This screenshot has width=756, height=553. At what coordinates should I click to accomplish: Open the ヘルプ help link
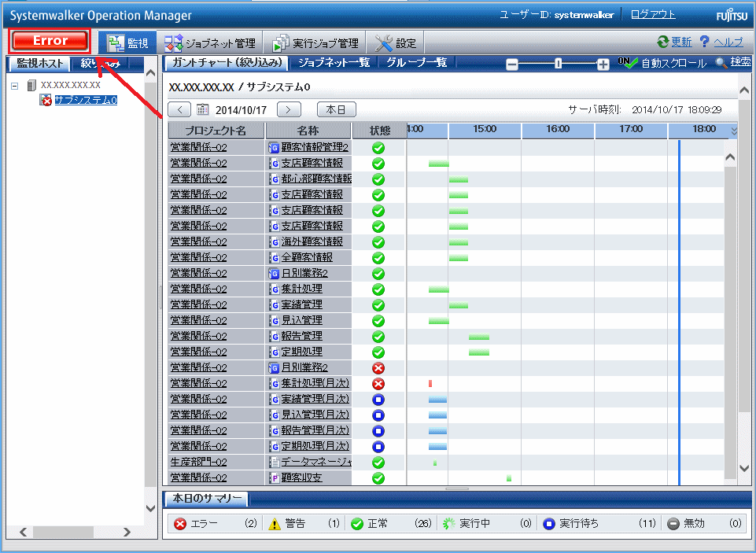click(x=728, y=42)
